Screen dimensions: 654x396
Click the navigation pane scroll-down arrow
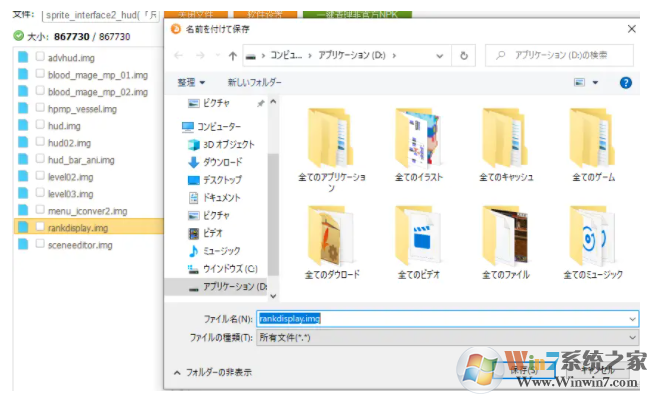tap(273, 296)
